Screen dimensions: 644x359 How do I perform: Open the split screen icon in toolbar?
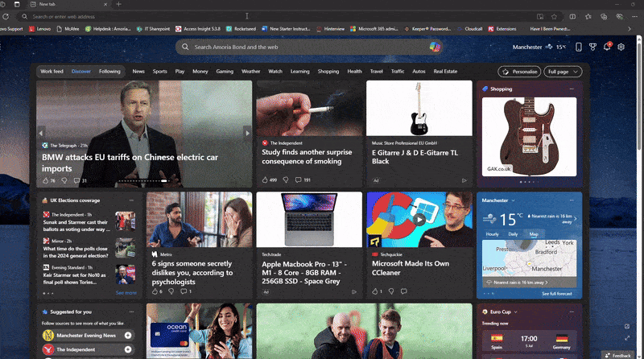coord(572,16)
